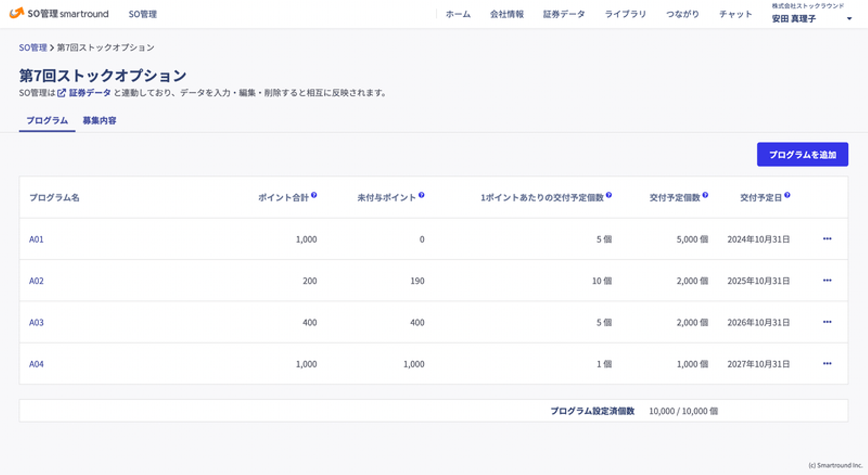Screen dimensions: 868x475
Task: Switch to the 募集内容 tab
Action: [99, 121]
